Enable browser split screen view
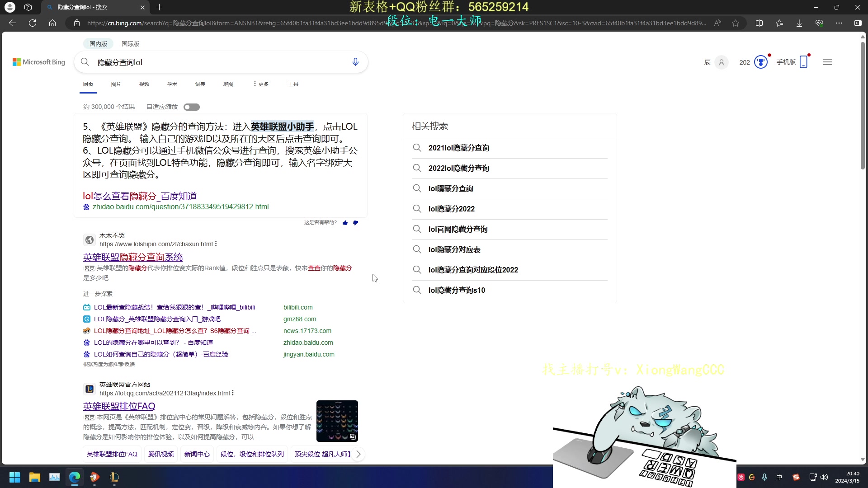868x488 pixels. [x=759, y=23]
